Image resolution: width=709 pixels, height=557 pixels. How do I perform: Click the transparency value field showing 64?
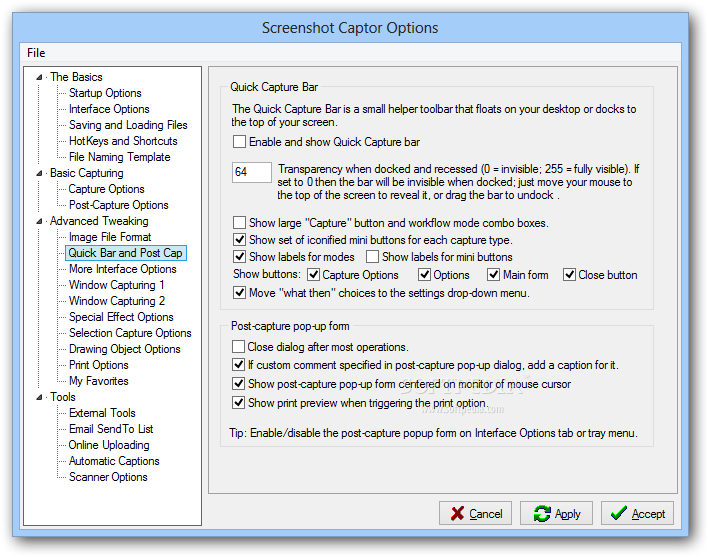point(251,172)
